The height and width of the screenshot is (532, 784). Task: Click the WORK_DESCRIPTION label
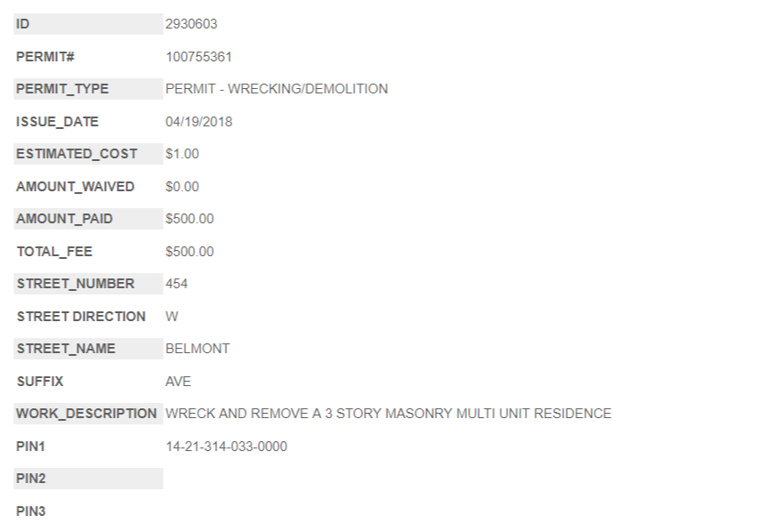pos(86,414)
